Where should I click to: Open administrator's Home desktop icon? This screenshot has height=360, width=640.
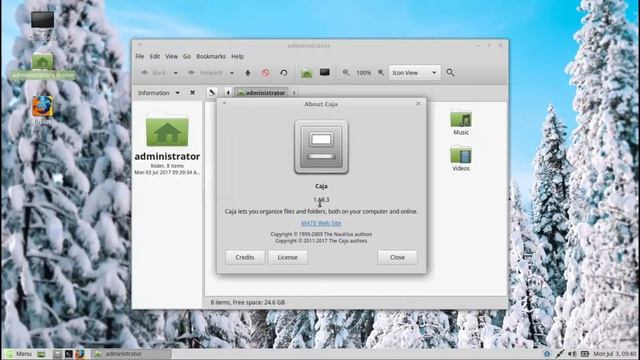tap(42, 61)
